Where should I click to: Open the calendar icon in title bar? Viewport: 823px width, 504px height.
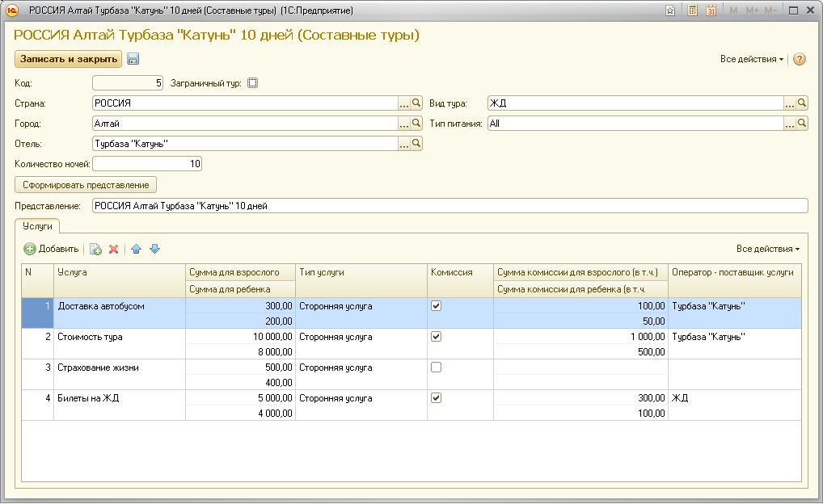point(711,10)
